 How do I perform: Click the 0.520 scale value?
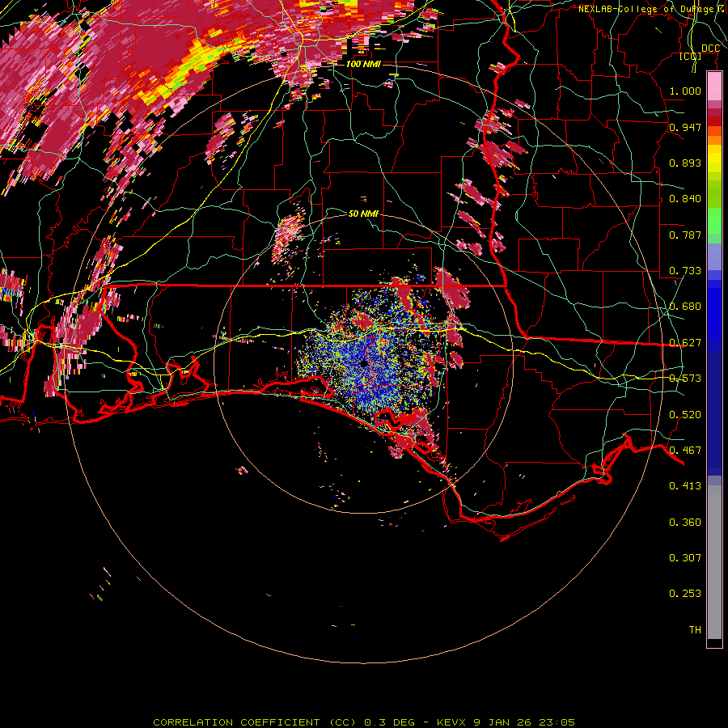(685, 414)
